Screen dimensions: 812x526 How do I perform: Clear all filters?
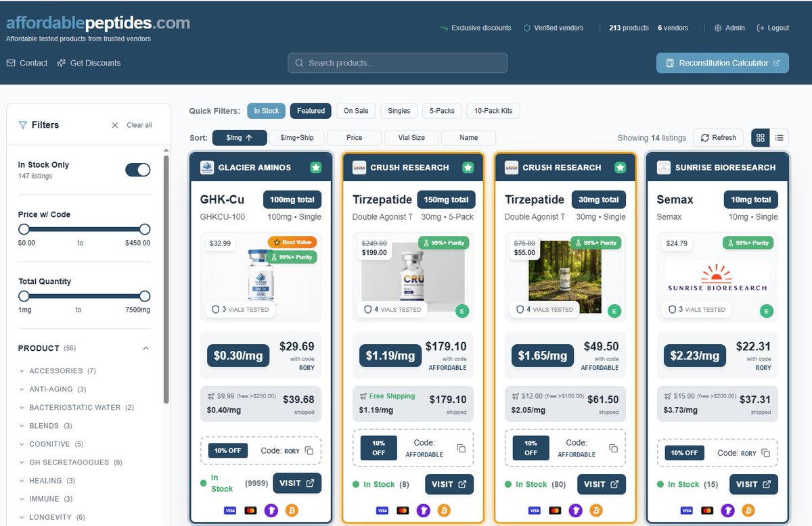coord(132,125)
